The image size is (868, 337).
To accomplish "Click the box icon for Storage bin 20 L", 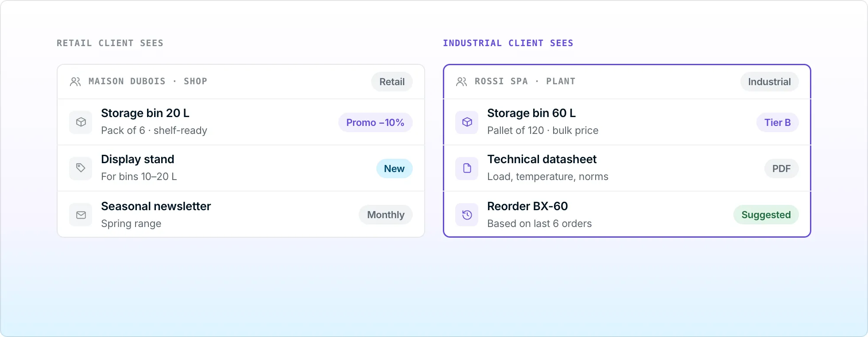I will click(x=81, y=122).
